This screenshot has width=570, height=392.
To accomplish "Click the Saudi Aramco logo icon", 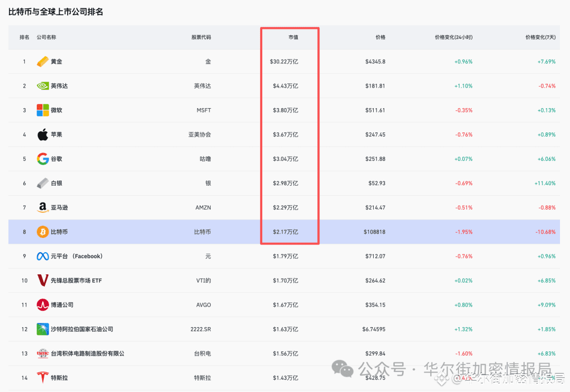I will point(43,329).
